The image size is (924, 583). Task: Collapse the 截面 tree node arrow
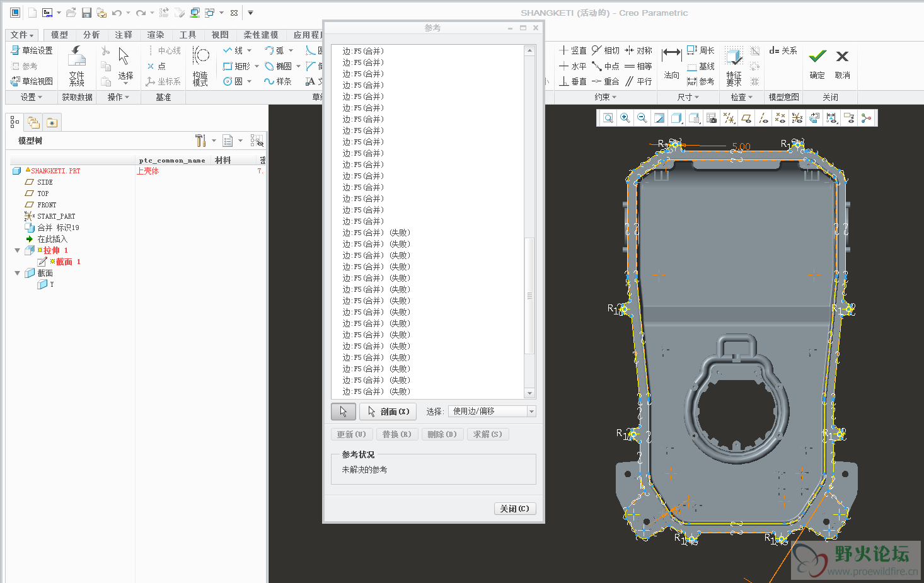[x=17, y=273]
